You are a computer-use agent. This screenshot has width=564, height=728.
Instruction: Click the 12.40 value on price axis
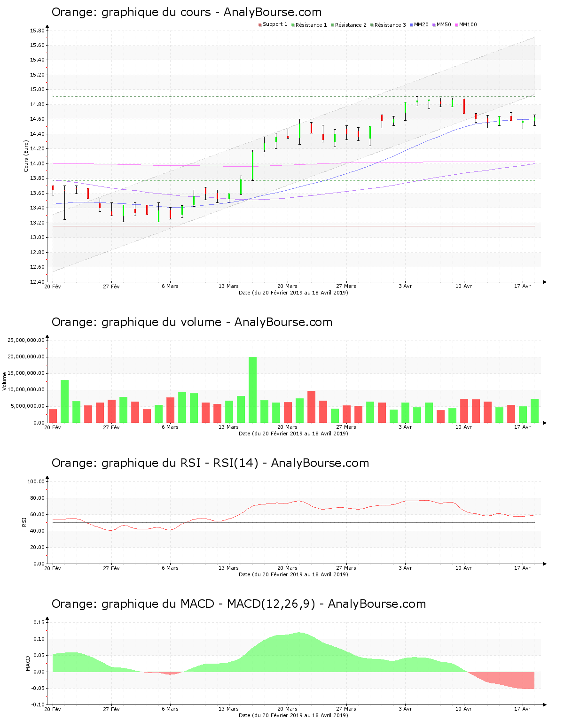pos(37,282)
